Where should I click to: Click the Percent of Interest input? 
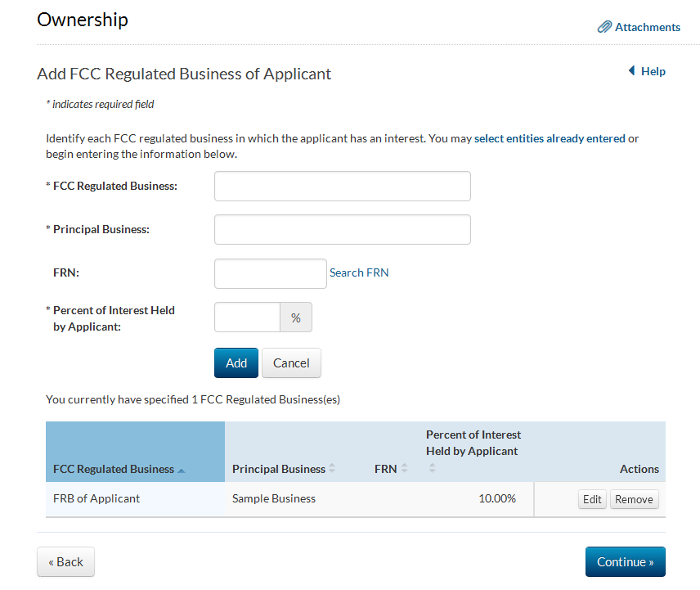click(247, 318)
